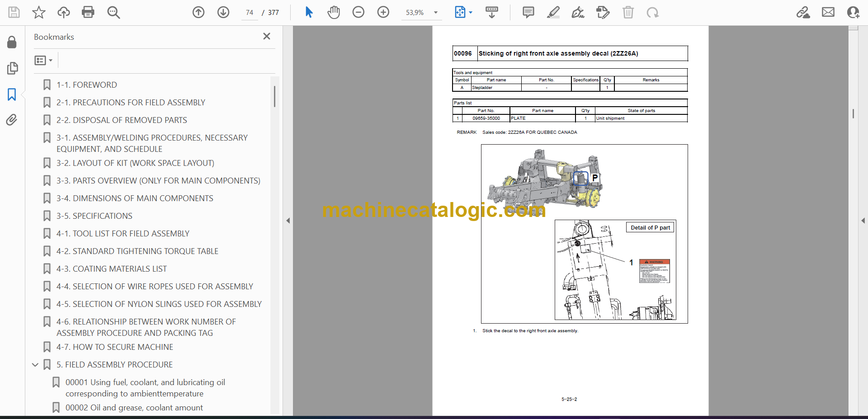Click the lock security panel icon
This screenshot has height=419, width=868.
[12, 42]
